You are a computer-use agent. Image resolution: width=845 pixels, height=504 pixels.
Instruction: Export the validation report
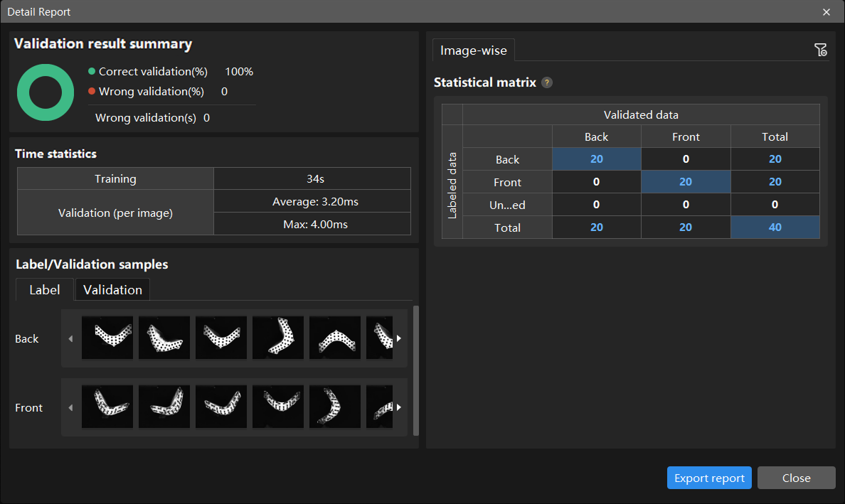(x=709, y=478)
